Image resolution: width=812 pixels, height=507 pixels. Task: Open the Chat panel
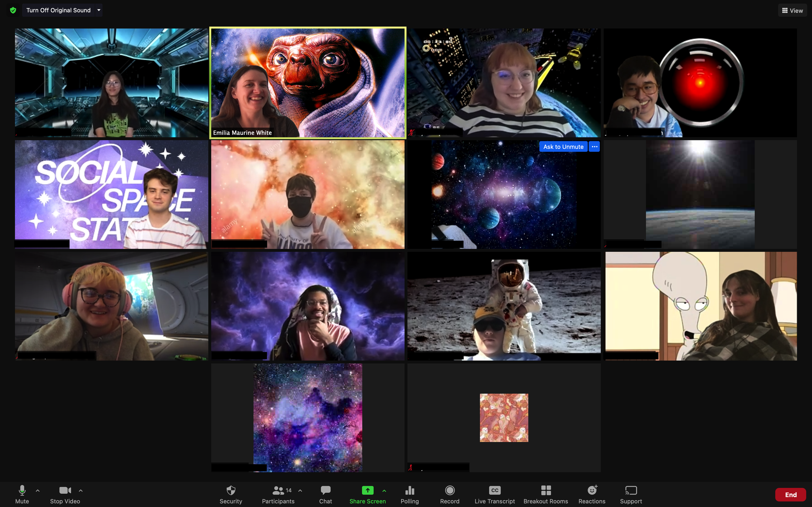coord(325,494)
